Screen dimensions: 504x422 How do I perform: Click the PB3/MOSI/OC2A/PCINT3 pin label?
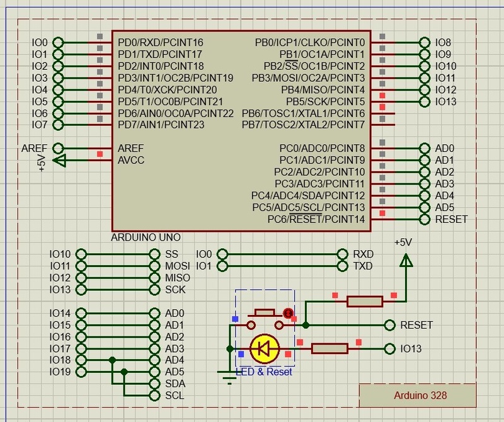click(308, 78)
